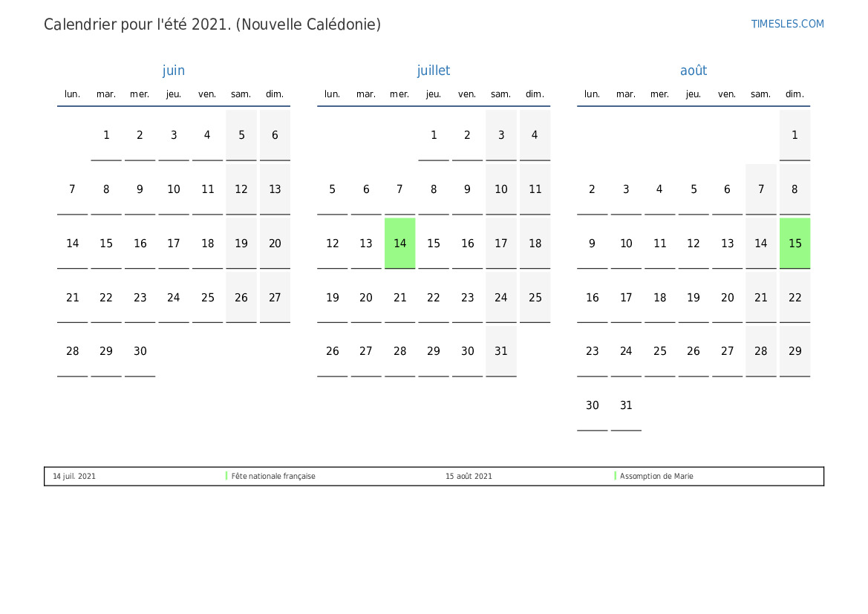Screen dimensions: 868x614
Task: Click the 15 août 2021 legend date
Action: coord(469,477)
